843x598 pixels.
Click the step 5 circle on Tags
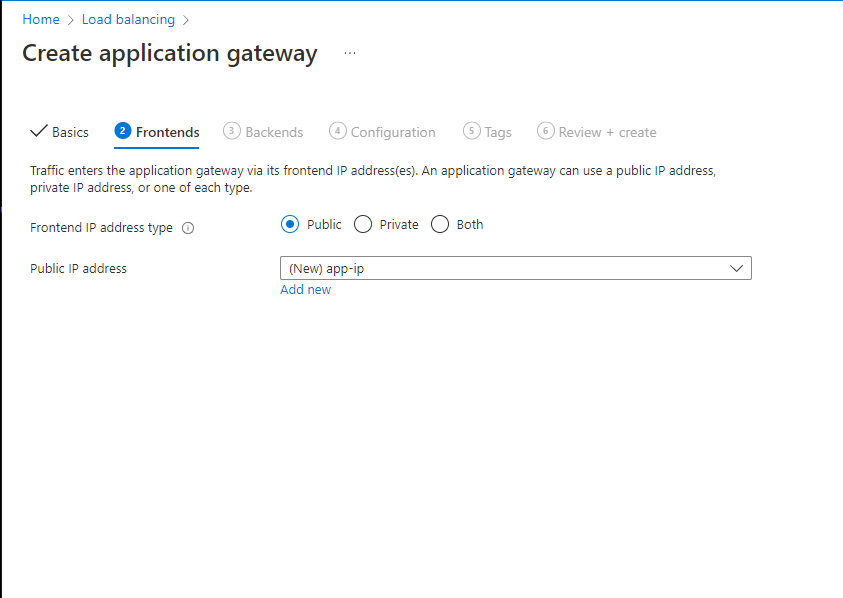pos(470,131)
